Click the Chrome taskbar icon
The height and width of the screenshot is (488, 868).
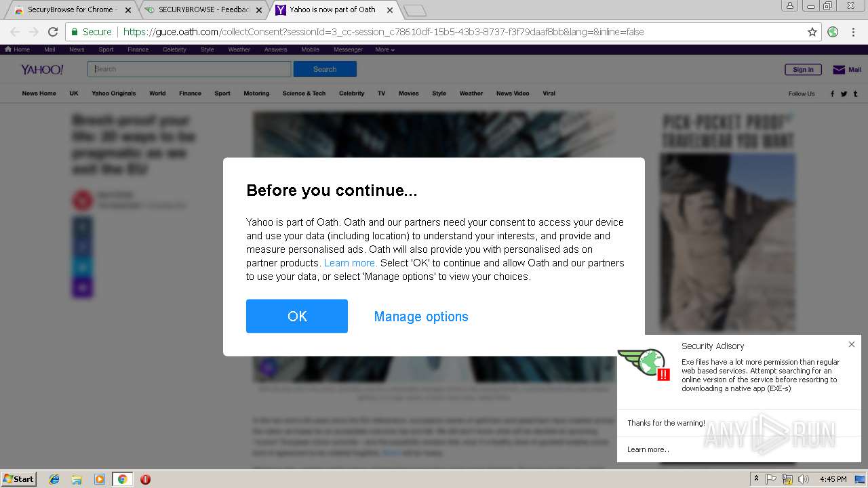[x=122, y=479]
